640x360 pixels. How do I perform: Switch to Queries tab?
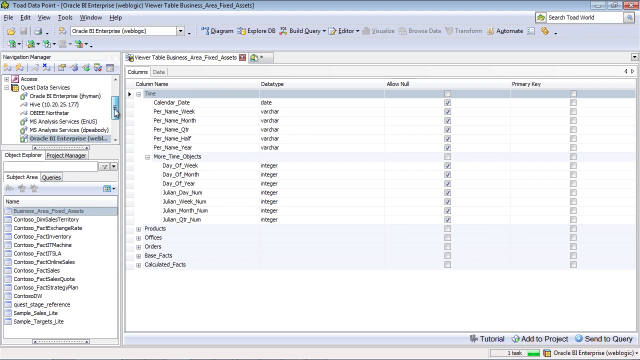[51, 178]
